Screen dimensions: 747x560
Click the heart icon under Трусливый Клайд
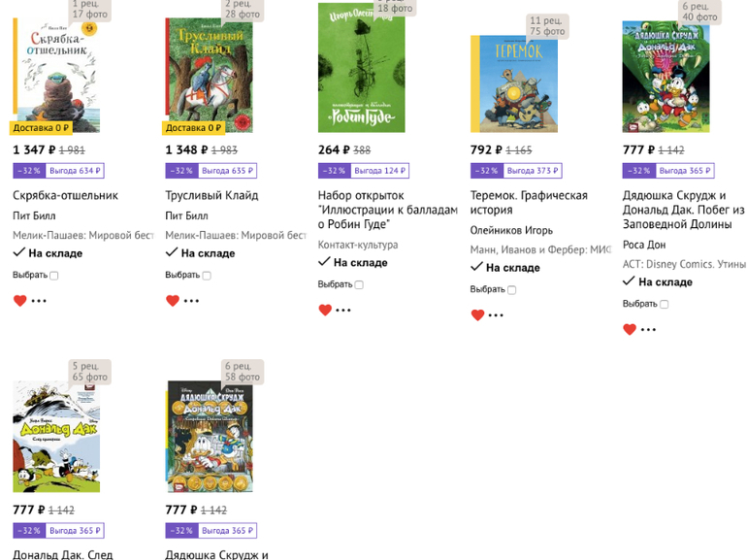coord(172,301)
